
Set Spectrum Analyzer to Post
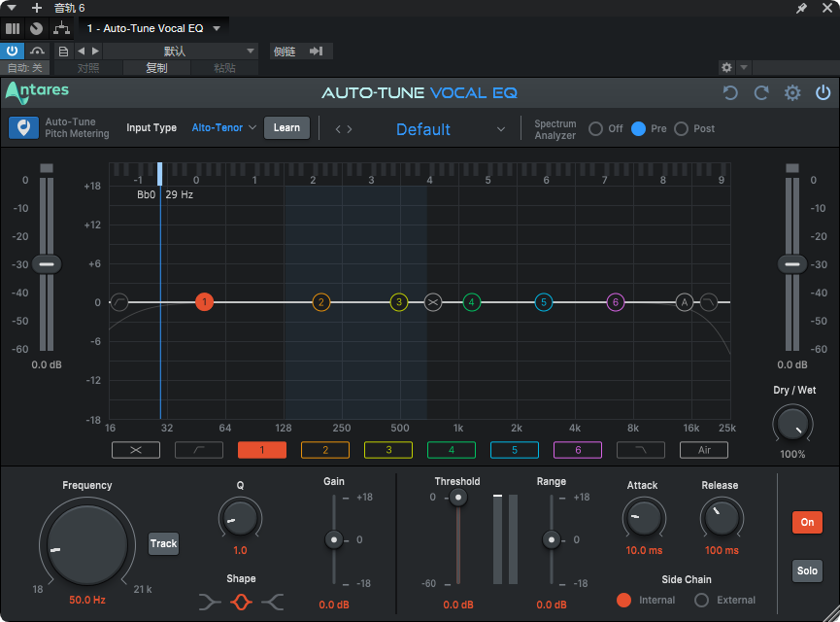click(x=681, y=128)
